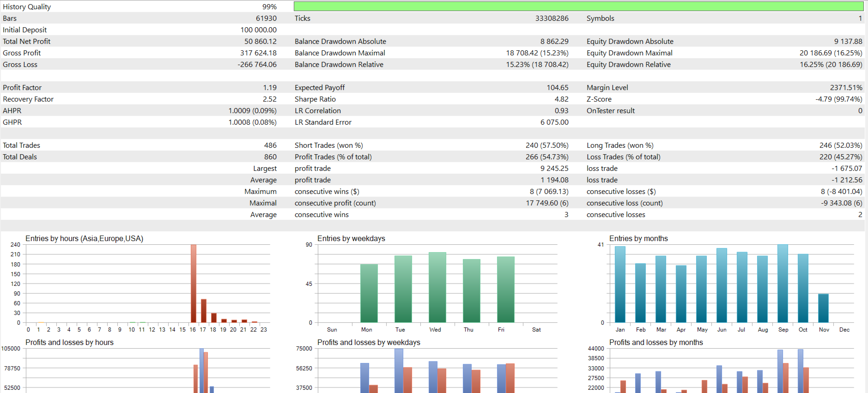This screenshot has height=393, width=868.
Task: Select the Ticks value 33308286
Action: click(x=552, y=18)
